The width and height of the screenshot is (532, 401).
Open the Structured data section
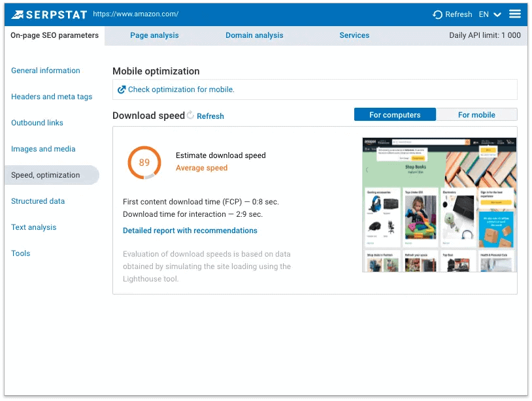pos(38,201)
